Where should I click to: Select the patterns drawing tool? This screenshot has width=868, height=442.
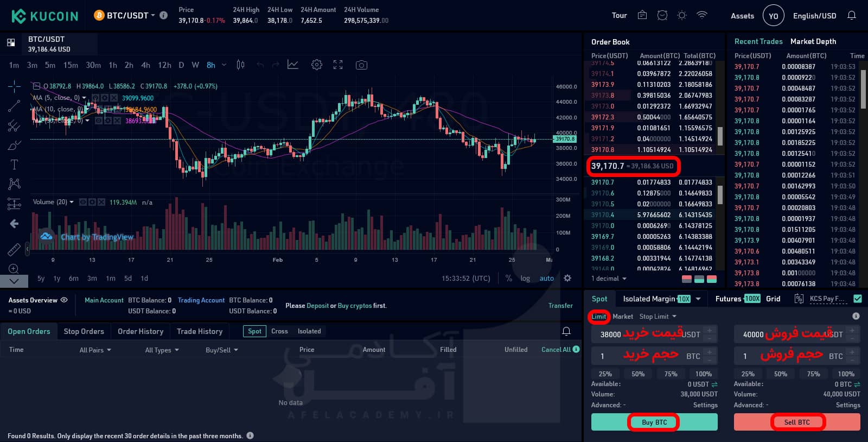point(14,184)
